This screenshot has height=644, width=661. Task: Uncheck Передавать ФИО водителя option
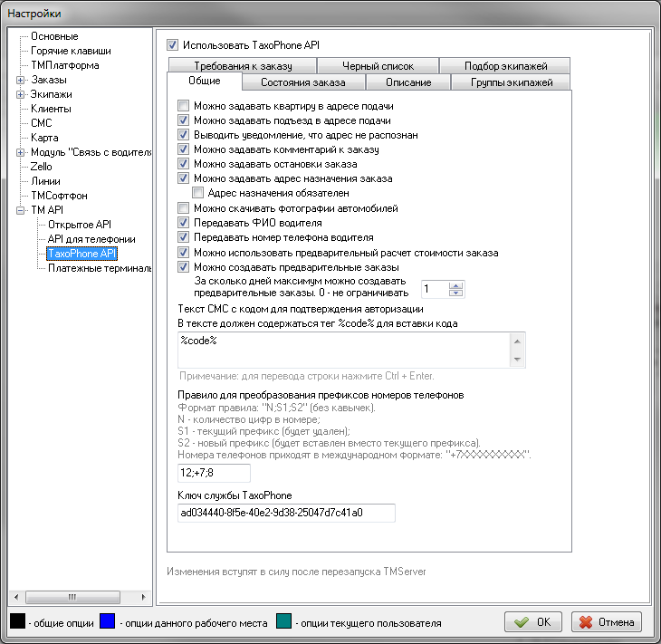click(x=185, y=223)
